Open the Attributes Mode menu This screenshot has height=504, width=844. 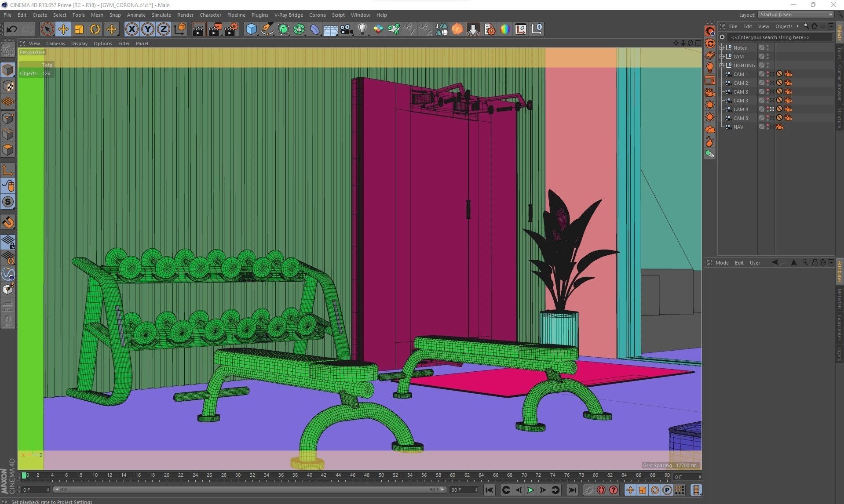[x=722, y=263]
